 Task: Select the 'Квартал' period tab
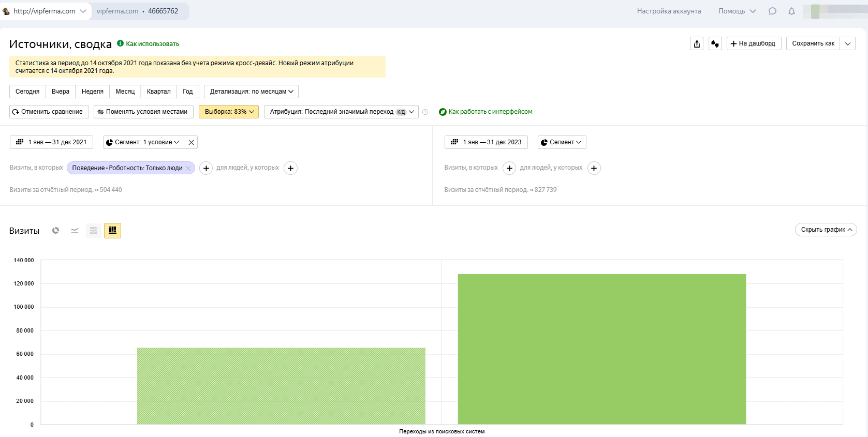tap(158, 92)
